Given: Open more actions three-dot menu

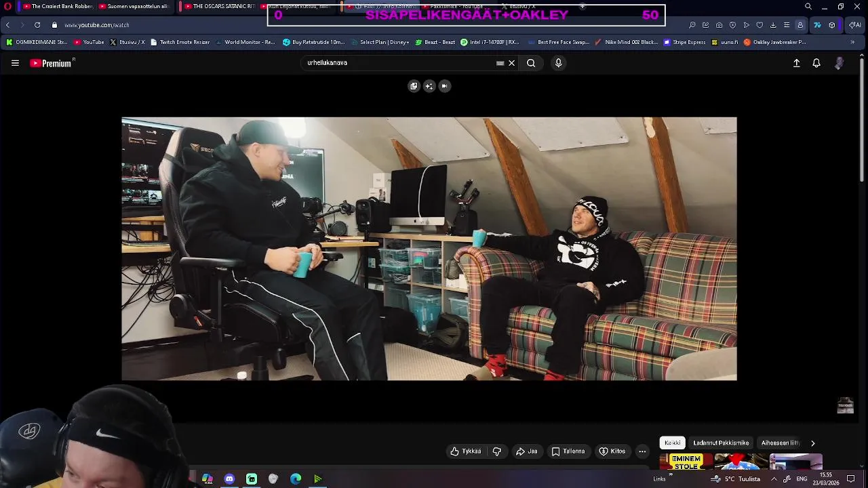Looking at the screenshot, I should pos(642,451).
